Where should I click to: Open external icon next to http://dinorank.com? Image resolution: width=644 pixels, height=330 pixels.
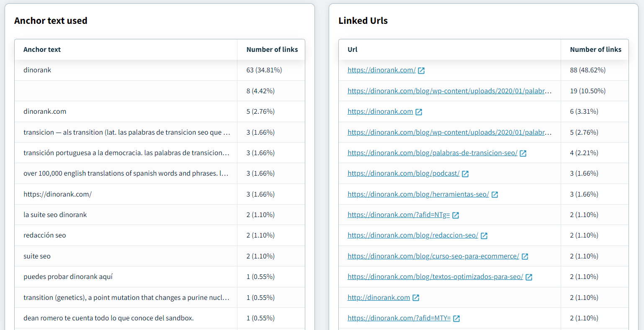[x=416, y=298]
